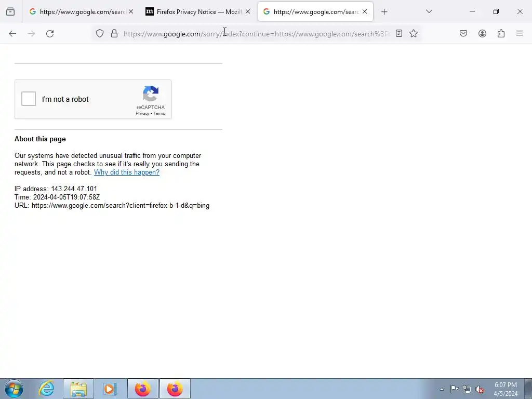Screen dimensions: 532x399
Task: Expand the list all tabs chevron
Action: (429, 11)
